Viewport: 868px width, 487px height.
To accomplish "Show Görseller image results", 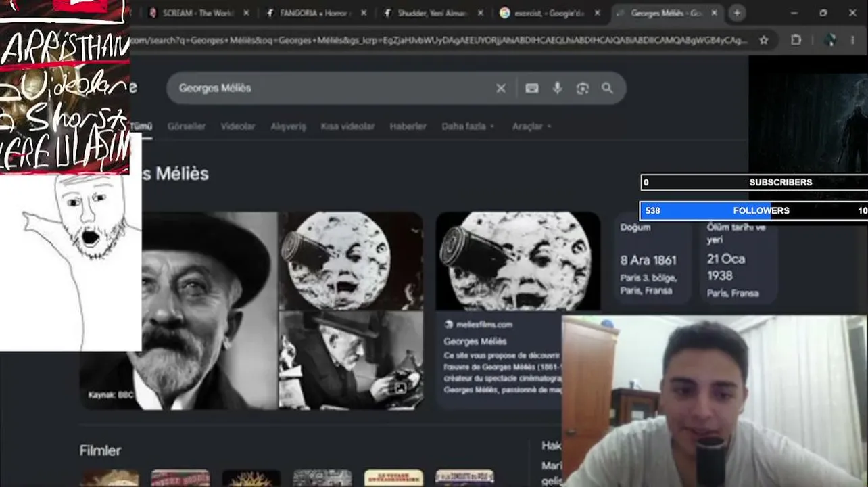I will click(187, 126).
